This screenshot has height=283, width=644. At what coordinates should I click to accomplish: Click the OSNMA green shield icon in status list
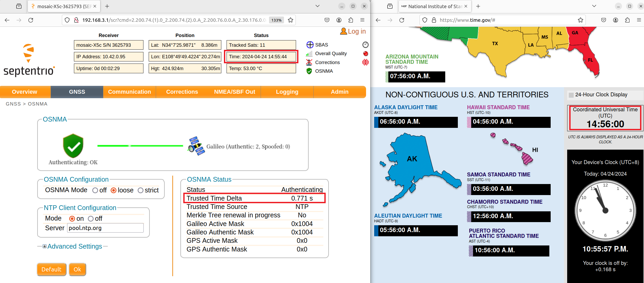point(309,71)
